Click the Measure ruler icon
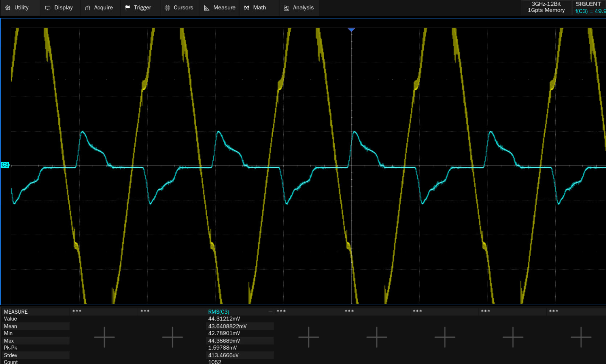 click(x=207, y=8)
